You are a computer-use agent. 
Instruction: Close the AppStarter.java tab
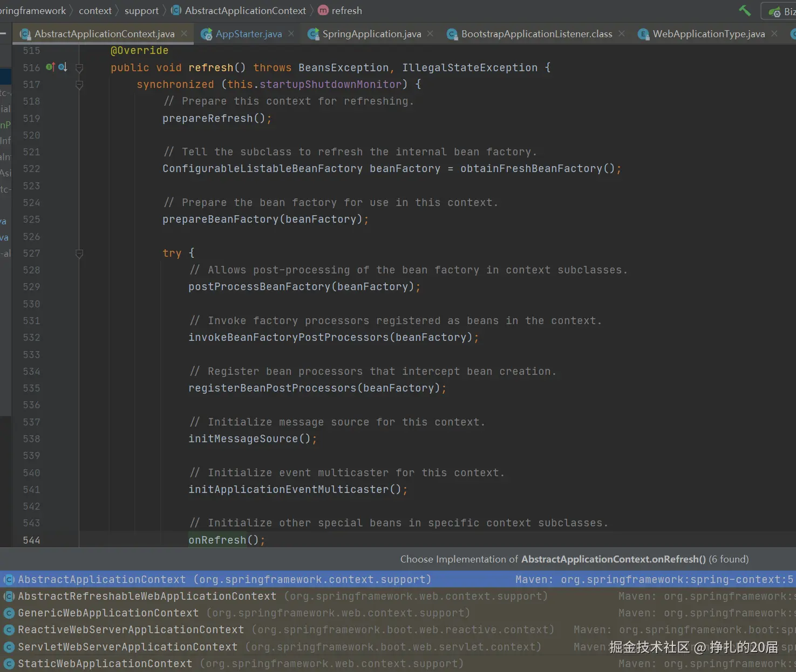pos(291,33)
